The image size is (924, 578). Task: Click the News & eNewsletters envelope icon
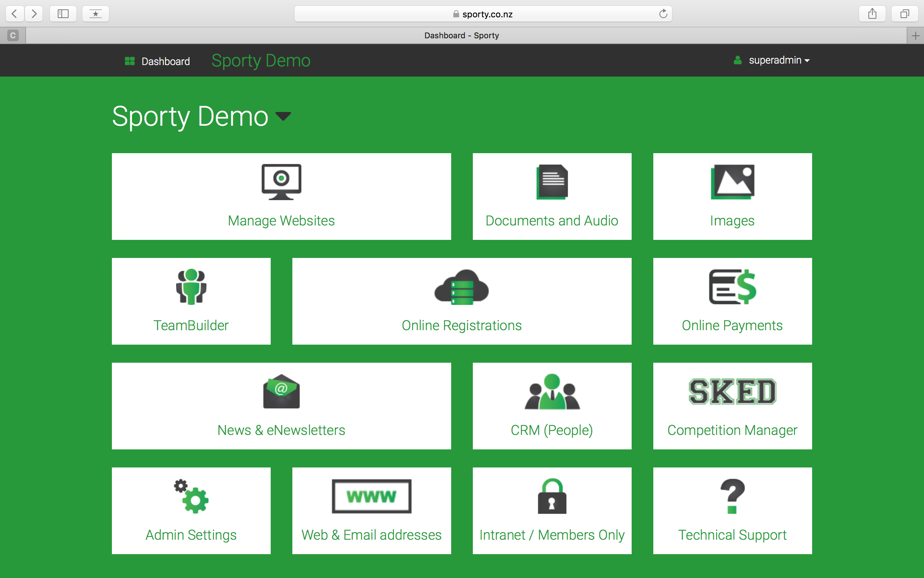coord(282,391)
